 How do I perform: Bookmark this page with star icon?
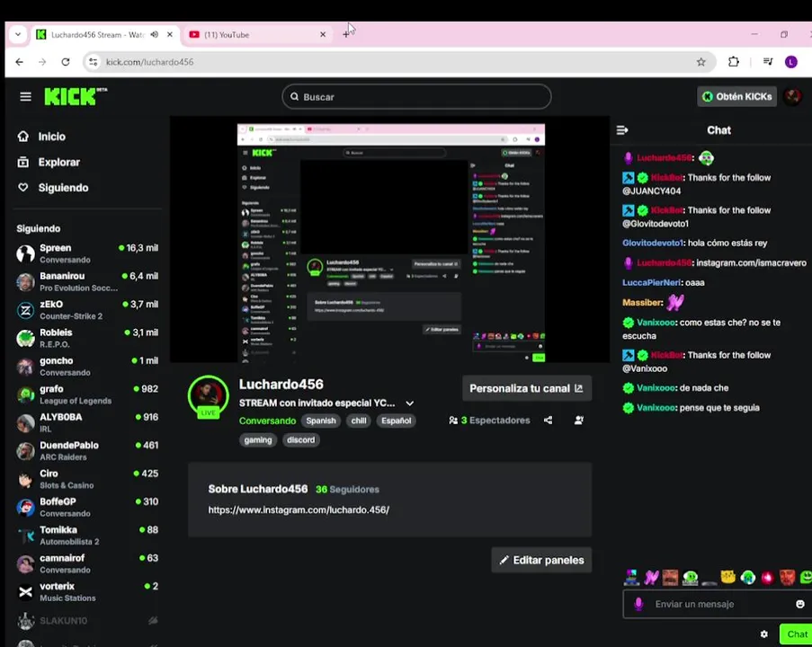700,62
